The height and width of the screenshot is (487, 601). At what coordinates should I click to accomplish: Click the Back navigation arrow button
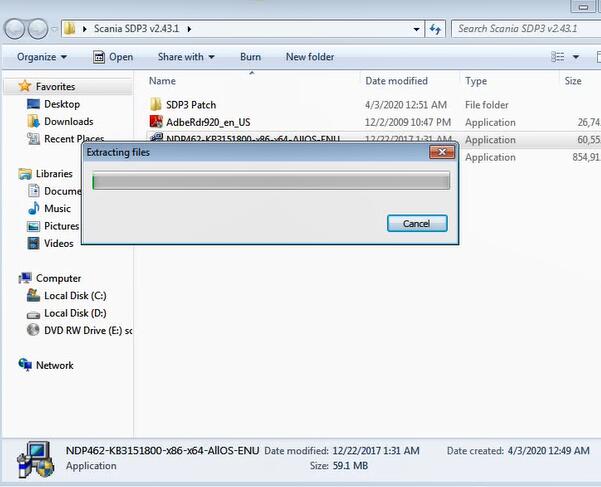[15, 29]
